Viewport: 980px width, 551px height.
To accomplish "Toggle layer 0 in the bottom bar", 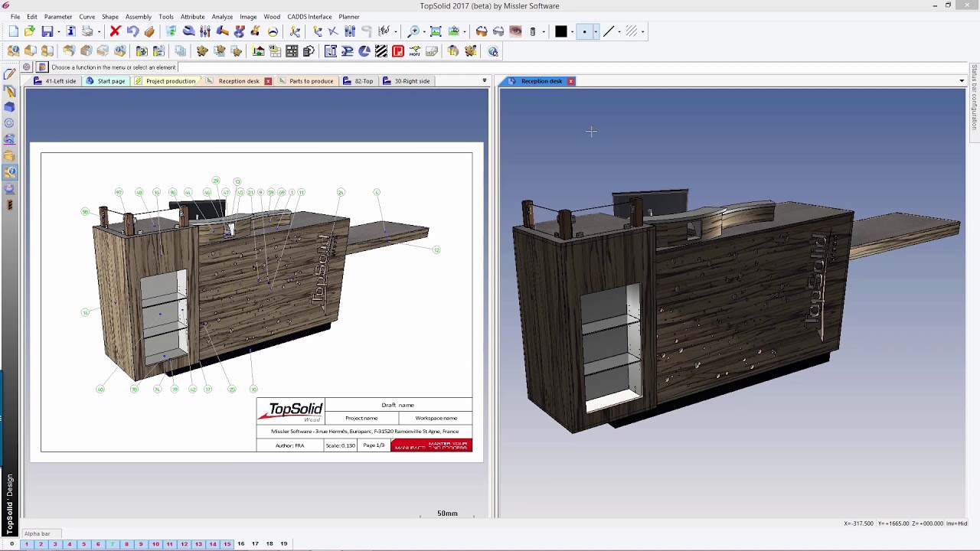I will click(x=11, y=544).
